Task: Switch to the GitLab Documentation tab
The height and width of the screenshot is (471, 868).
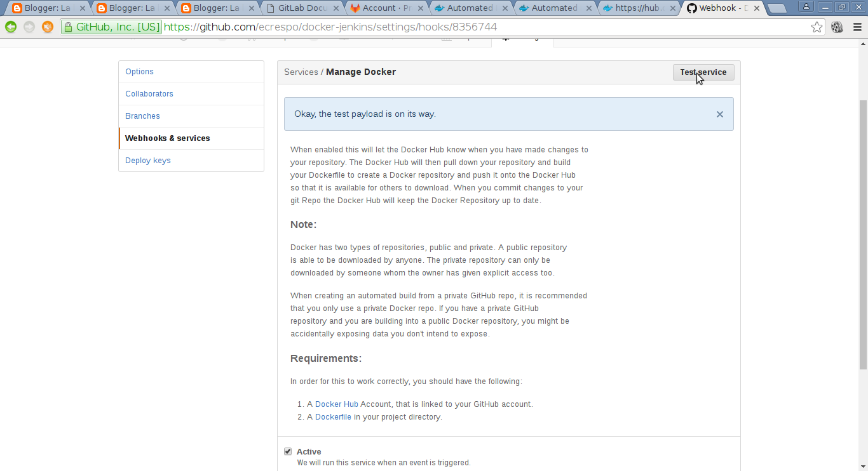Action: pos(302,8)
